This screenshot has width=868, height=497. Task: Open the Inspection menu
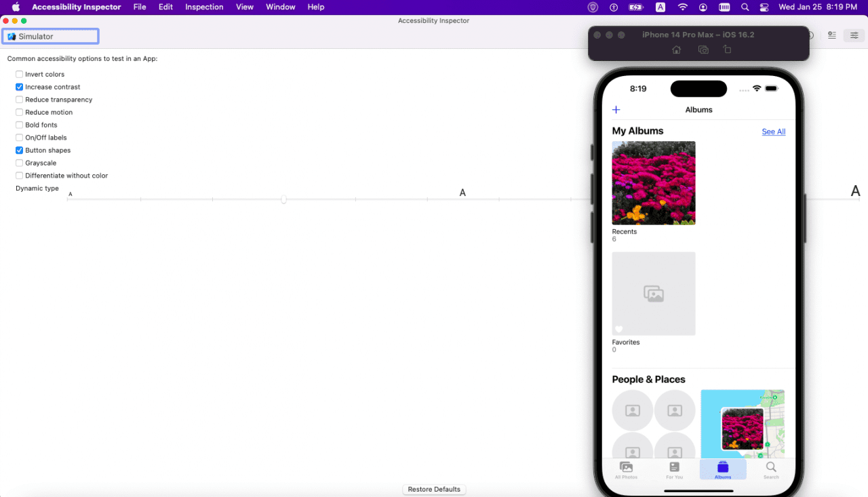click(x=204, y=7)
